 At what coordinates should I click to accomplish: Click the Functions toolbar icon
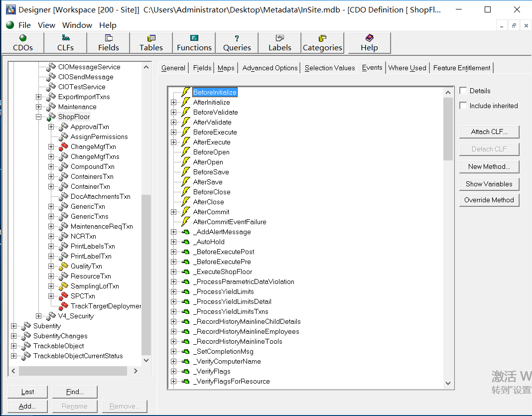coord(194,43)
